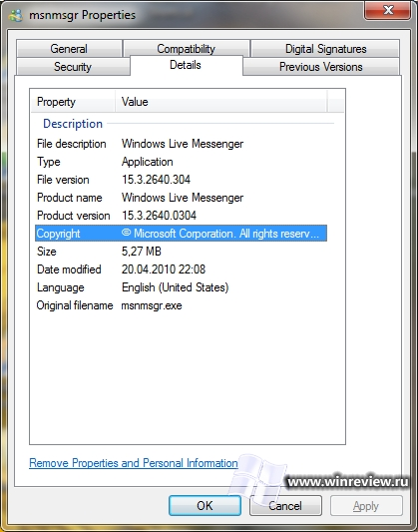This screenshot has height=532, width=418.
Task: Click the Cancel button
Action: 285,505
